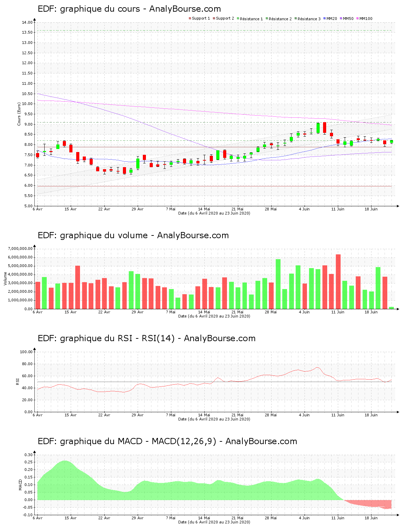
Task: Click the date range caption under price chart
Action: pos(214,213)
